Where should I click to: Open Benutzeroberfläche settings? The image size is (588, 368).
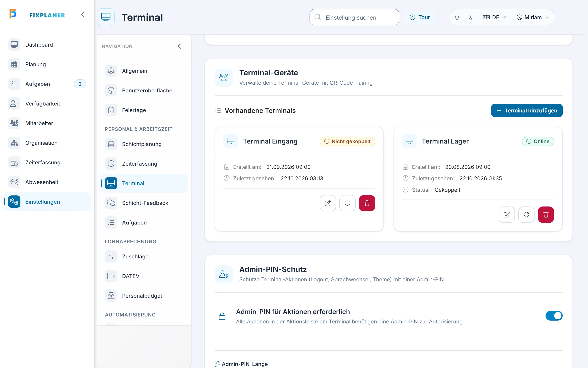144,91
